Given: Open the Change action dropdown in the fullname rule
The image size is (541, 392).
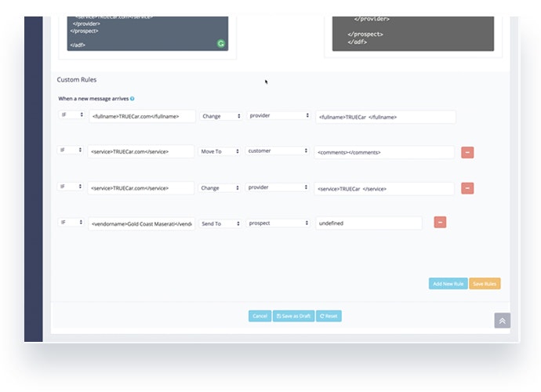Looking at the screenshot, I should 220,116.
